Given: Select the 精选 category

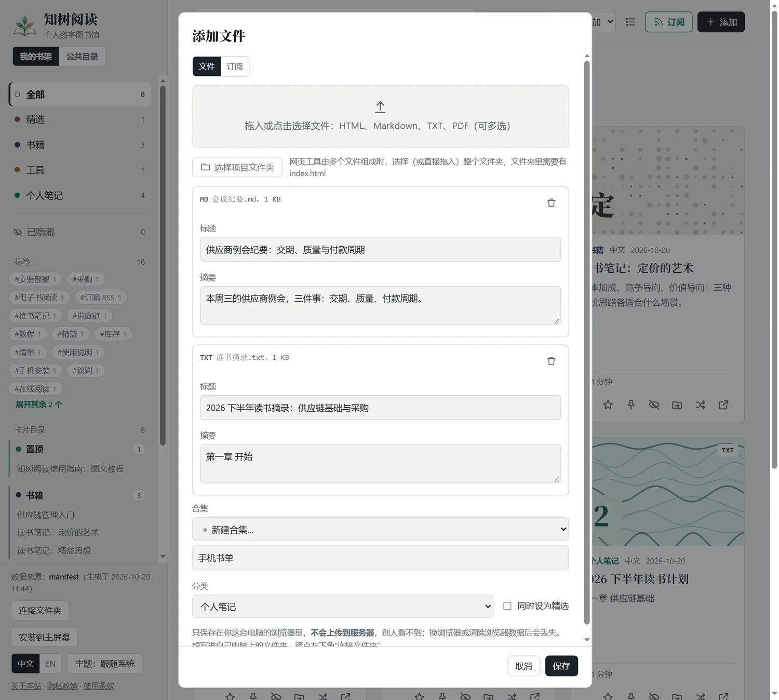Looking at the screenshot, I should 80,119.
